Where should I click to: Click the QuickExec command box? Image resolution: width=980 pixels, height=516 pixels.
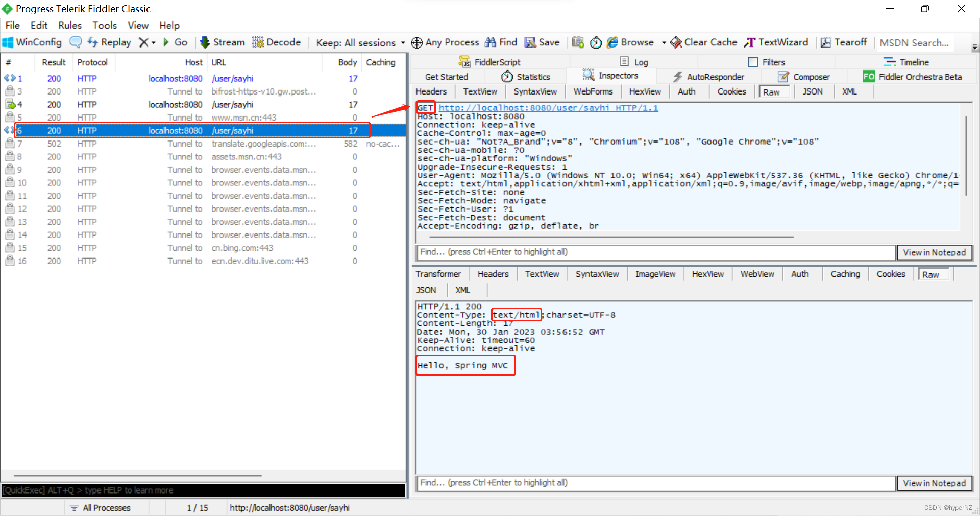[203, 490]
